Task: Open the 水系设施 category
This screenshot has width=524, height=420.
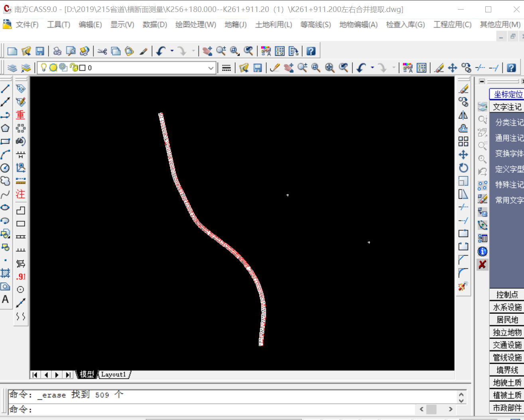Action: tap(507, 307)
